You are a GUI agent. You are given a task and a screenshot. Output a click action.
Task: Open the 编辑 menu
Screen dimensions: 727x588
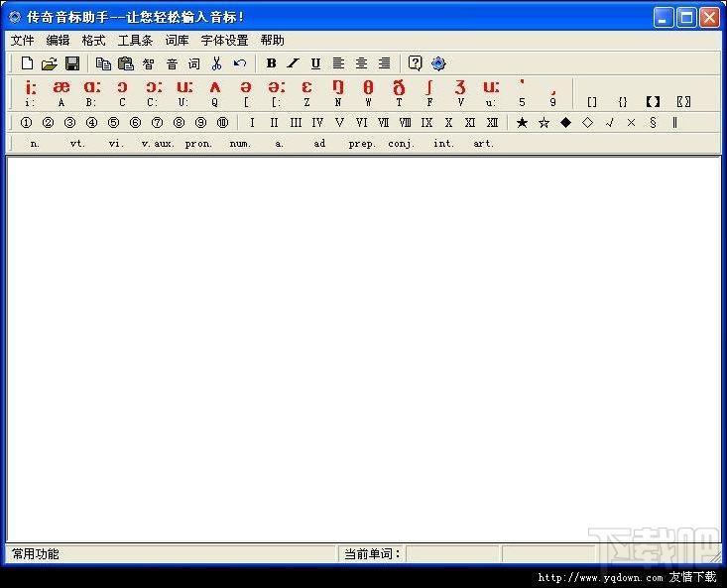(x=58, y=41)
